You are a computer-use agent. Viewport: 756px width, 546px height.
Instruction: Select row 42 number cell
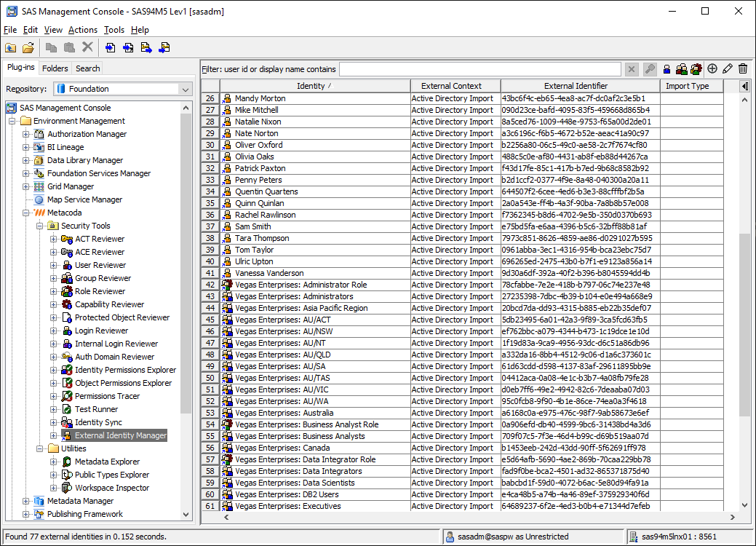(x=210, y=285)
